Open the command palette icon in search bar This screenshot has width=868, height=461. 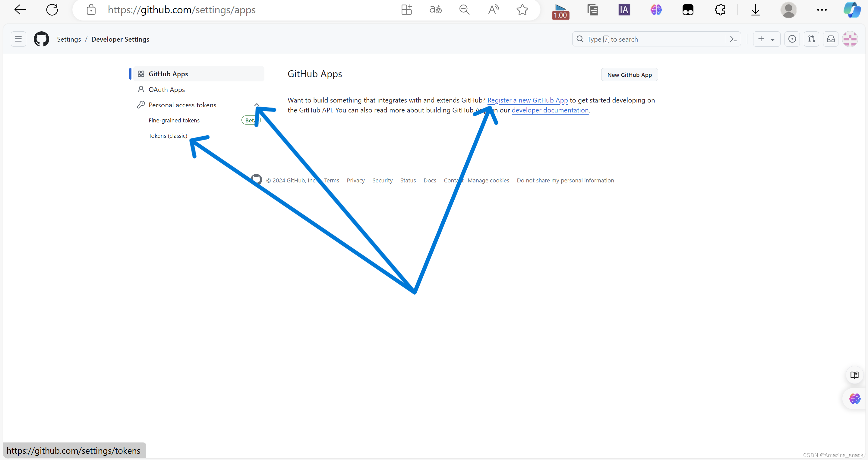[x=733, y=39]
